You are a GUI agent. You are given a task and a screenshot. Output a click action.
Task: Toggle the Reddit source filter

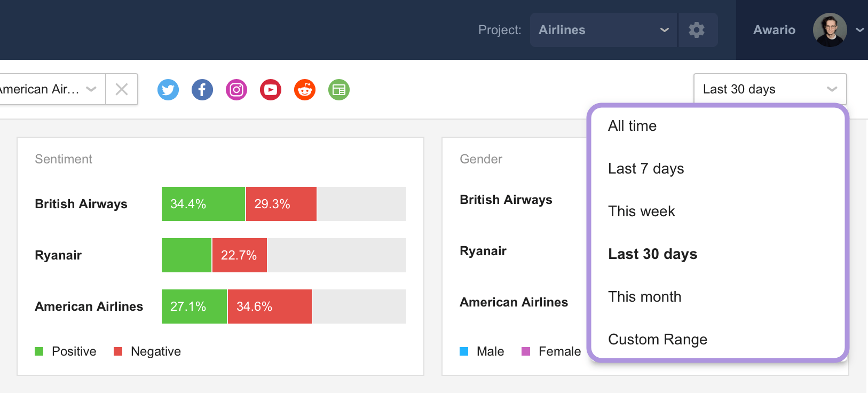[x=305, y=90]
